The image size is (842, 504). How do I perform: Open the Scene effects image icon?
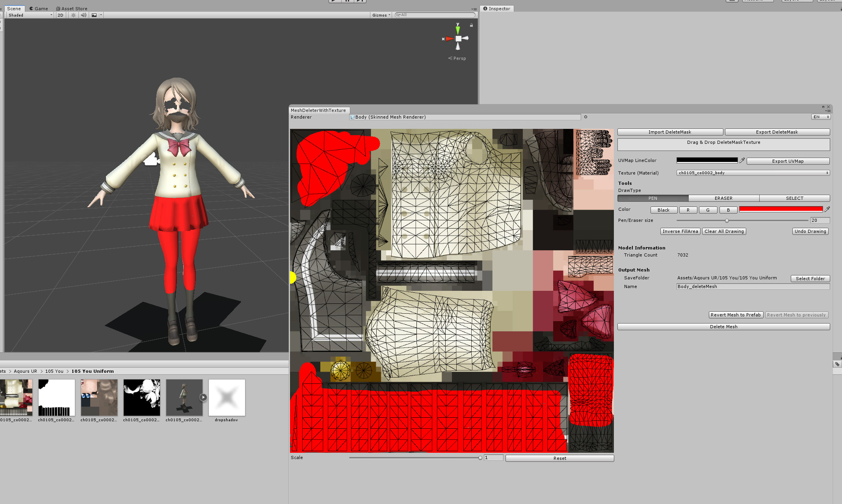[93, 15]
